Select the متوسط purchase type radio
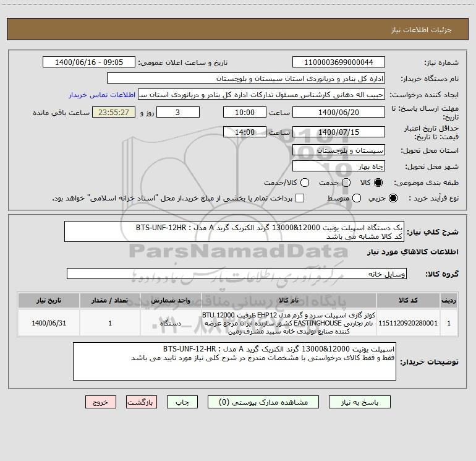 (x=357, y=198)
